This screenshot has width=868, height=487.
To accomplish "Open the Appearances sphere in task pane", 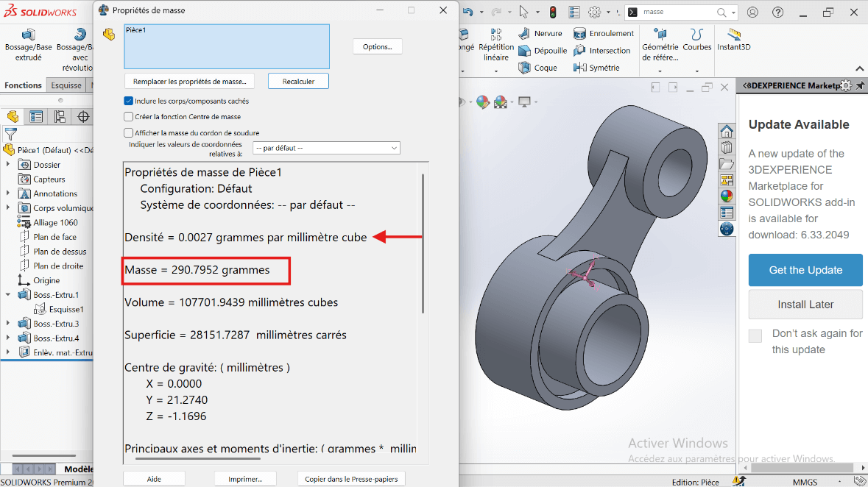I will [x=727, y=196].
